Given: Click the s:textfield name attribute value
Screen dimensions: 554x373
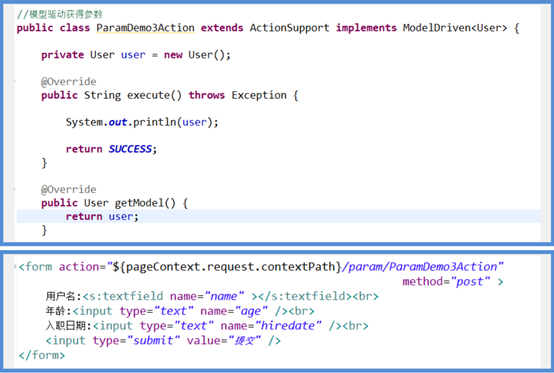Looking at the screenshot, I should point(224,296).
